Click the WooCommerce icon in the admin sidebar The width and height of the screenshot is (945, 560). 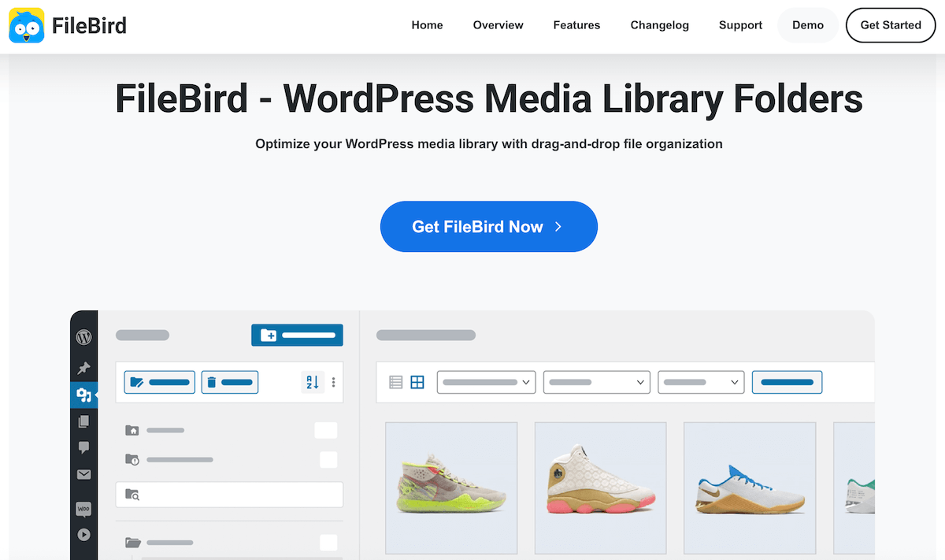(x=83, y=508)
